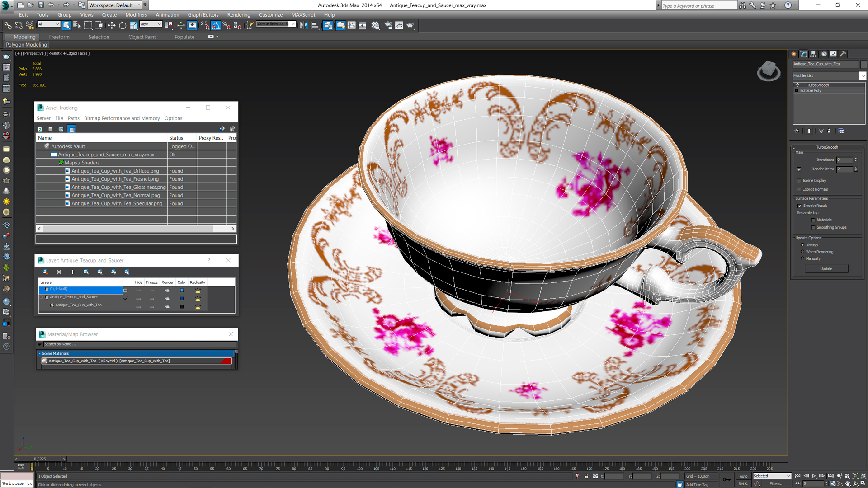Activate the Select Object tool
Image resolution: width=868 pixels, height=488 pixels.
tap(66, 25)
